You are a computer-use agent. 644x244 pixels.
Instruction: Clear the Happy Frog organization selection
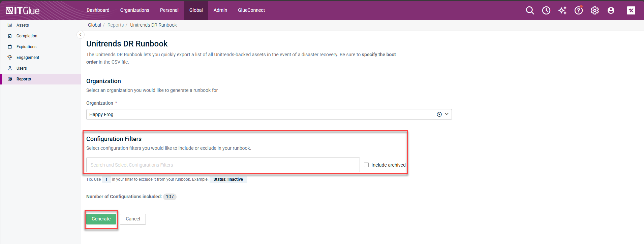pyautogui.click(x=439, y=114)
